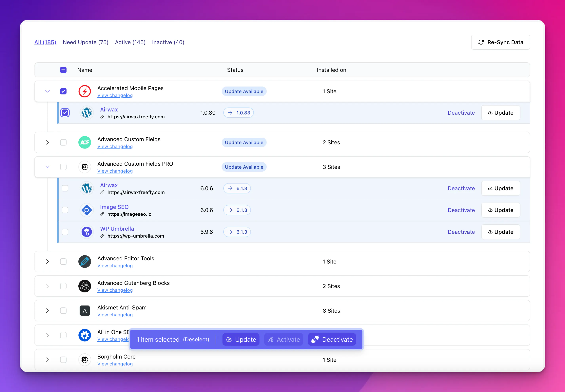Viewport: 565px width, 392px height.
Task: Open View changelog for Advanced Gutenberg Blocks
Action: point(115,290)
